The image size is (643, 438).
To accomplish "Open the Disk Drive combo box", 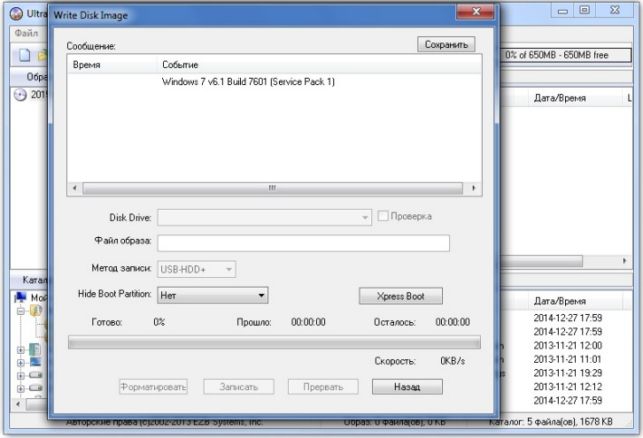I will 264,217.
